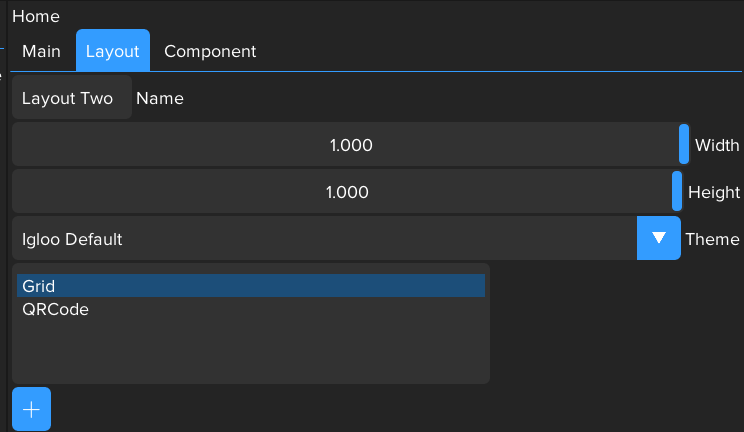Screen dimensions: 744x432
Task: Select the Layout tab
Action: 112,51
